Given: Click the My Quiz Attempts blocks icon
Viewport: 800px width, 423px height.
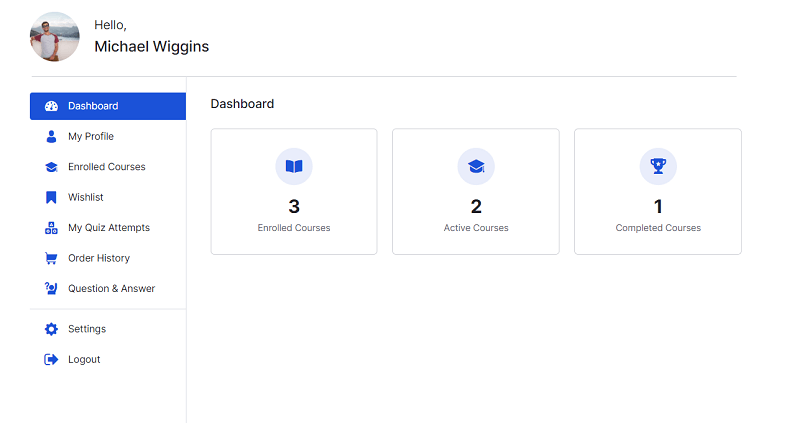Looking at the screenshot, I should (51, 228).
